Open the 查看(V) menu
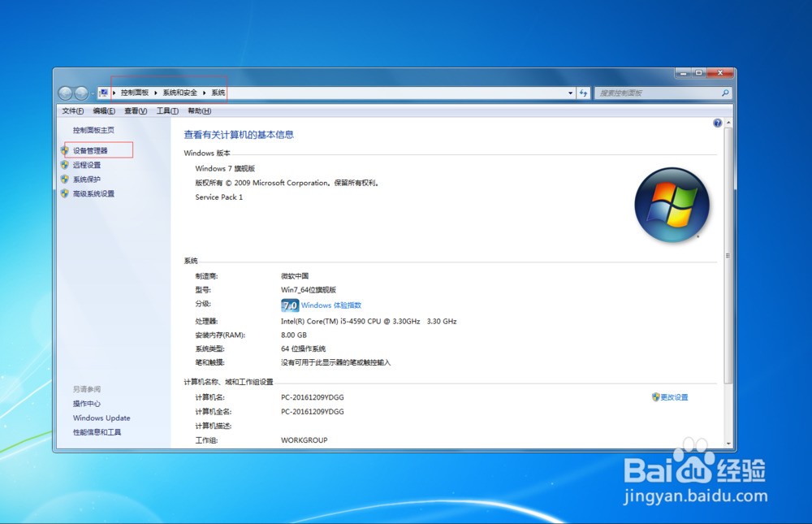 [136, 111]
